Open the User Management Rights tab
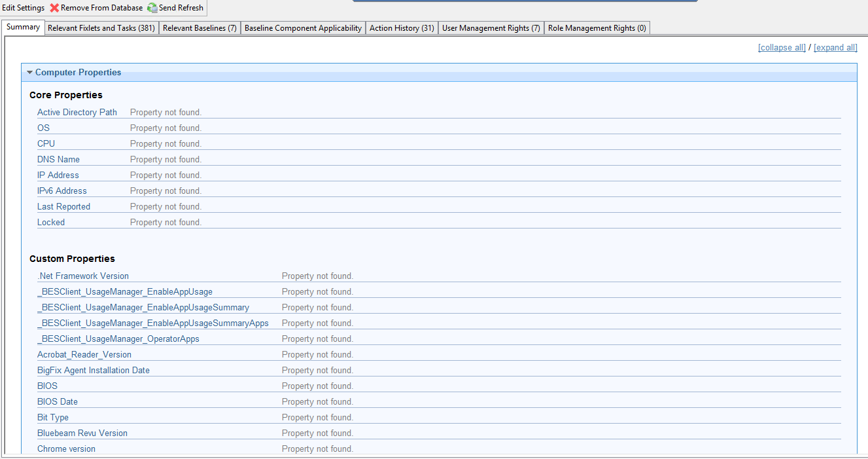 [x=491, y=28]
